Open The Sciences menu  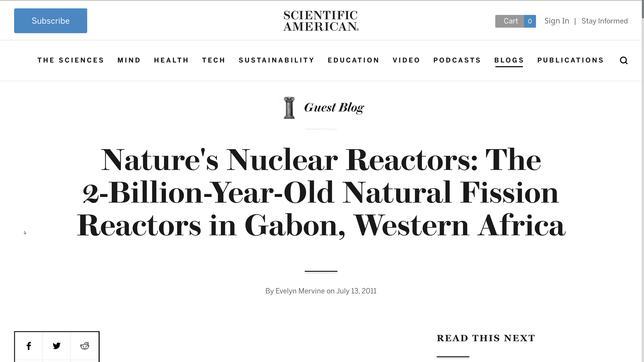click(71, 60)
